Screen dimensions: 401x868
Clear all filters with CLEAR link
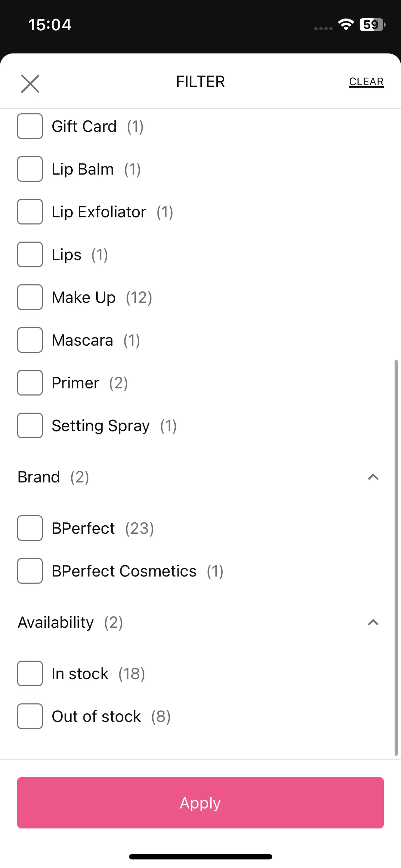[x=366, y=82]
